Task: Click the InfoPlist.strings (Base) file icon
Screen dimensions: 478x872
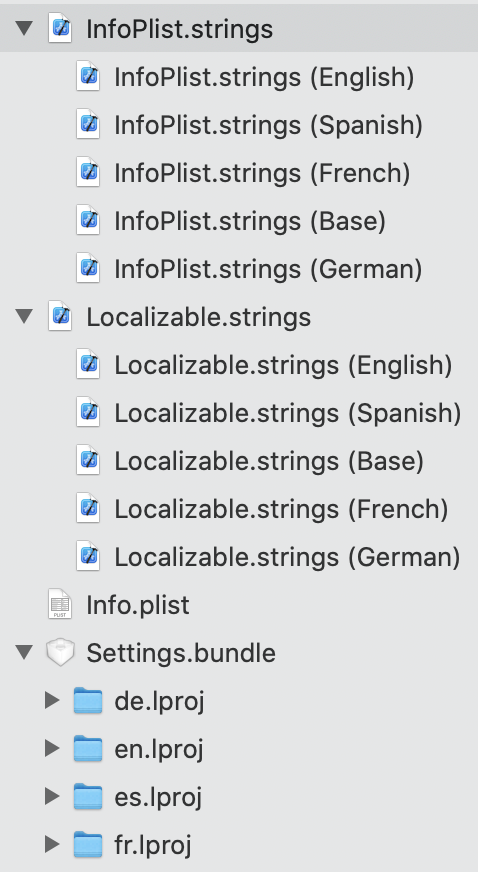Action: 88,221
